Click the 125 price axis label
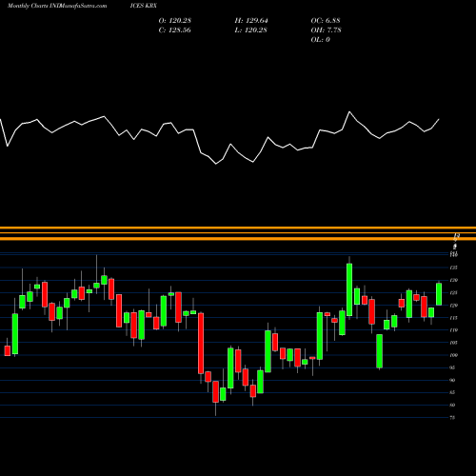This screenshot has width=476, height=476. pos(454,293)
